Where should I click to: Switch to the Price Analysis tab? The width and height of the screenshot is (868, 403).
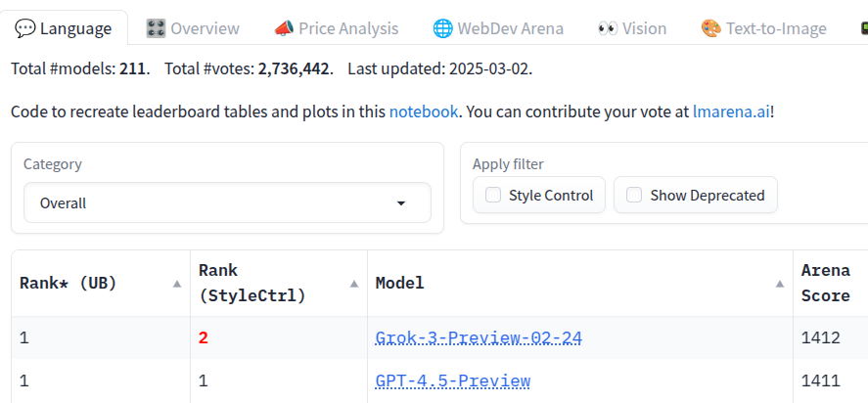pyautogui.click(x=336, y=28)
